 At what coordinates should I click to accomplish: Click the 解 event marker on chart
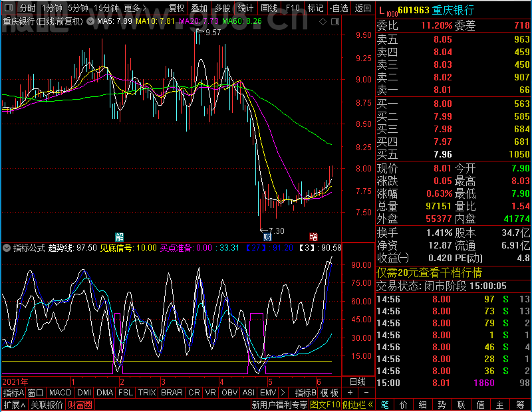120,237
